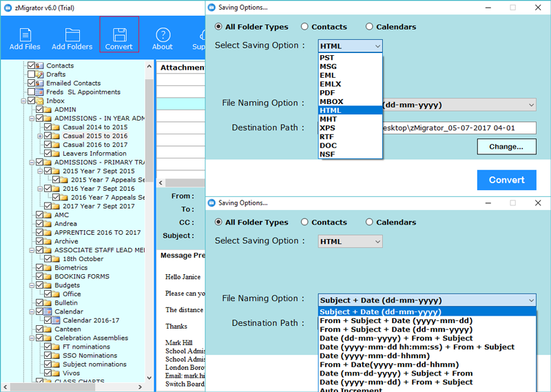
Task: Click the Destination Path input field
Action: click(x=459, y=128)
